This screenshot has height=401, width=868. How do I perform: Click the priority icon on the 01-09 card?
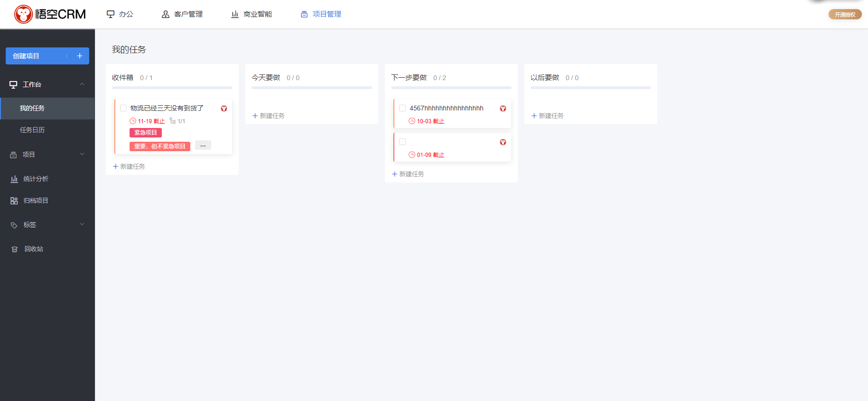[x=503, y=142]
